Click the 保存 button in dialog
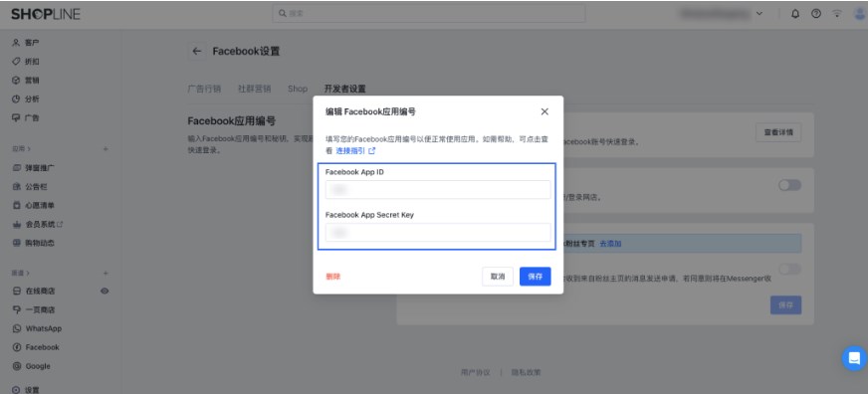The width and height of the screenshot is (868, 394). tap(535, 277)
